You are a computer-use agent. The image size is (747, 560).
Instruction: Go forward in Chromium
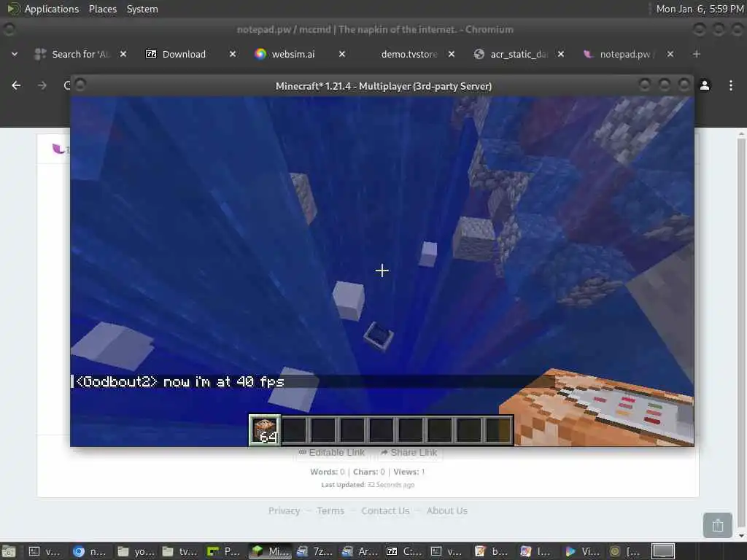42,85
